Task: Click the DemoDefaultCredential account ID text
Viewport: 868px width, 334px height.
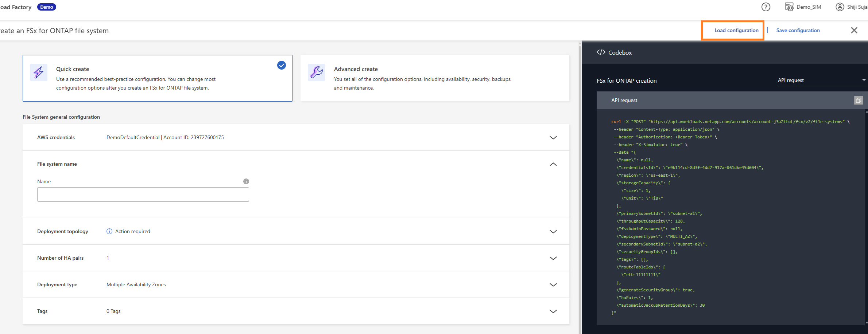Action: tap(165, 137)
